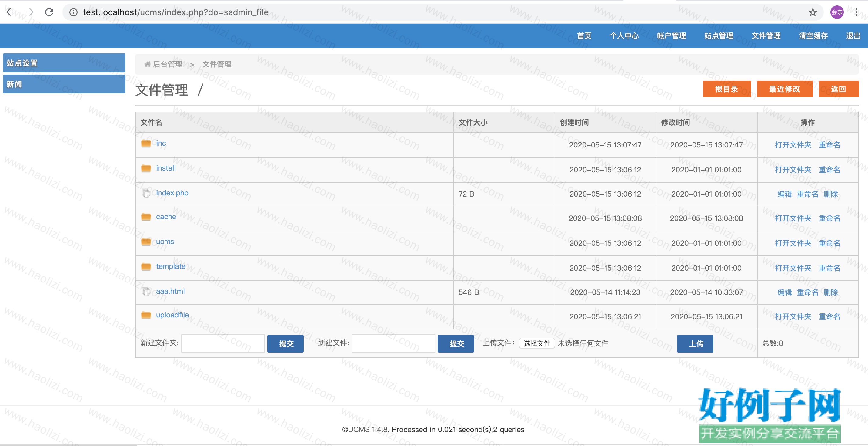This screenshot has width=868, height=446.
Task: Open 首页 in top navigation
Action: tap(584, 36)
